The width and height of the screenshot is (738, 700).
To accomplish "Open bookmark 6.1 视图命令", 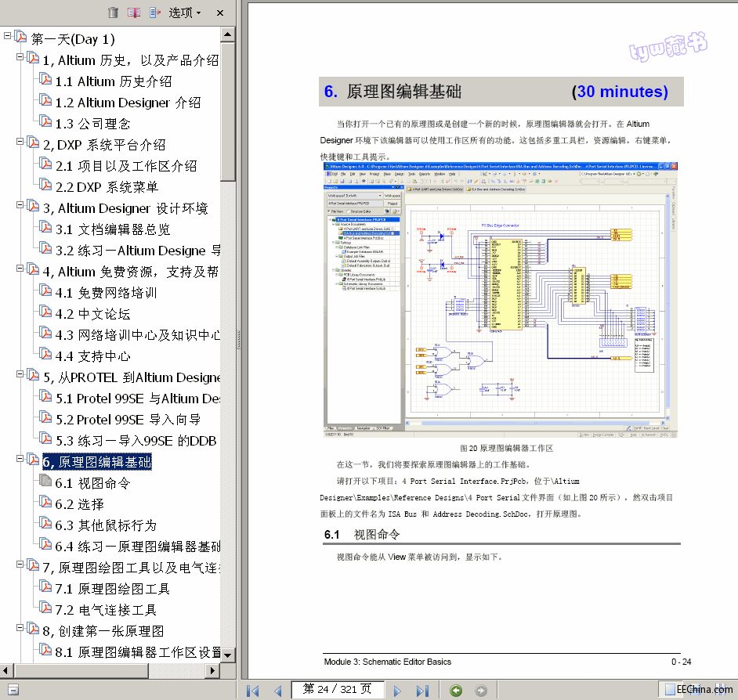I will [x=92, y=484].
